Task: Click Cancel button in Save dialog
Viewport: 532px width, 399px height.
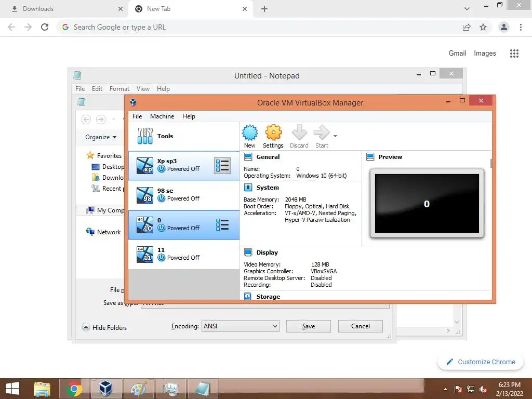Action: (361, 326)
